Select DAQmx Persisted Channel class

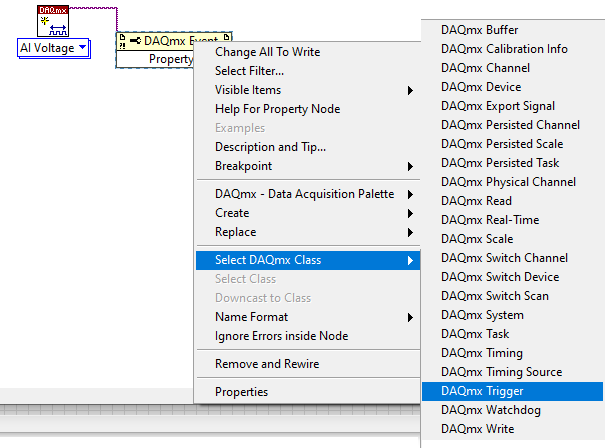pyautogui.click(x=512, y=124)
